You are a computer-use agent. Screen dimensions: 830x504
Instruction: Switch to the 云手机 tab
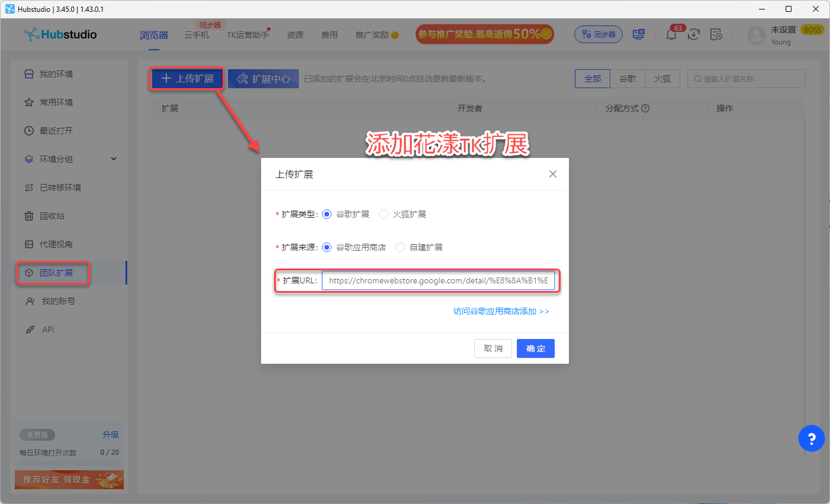click(197, 35)
